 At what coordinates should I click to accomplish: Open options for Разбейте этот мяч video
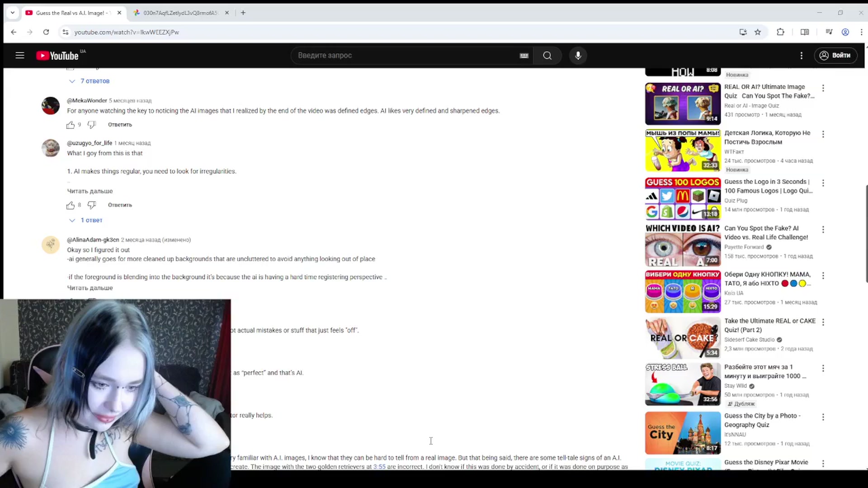(823, 368)
